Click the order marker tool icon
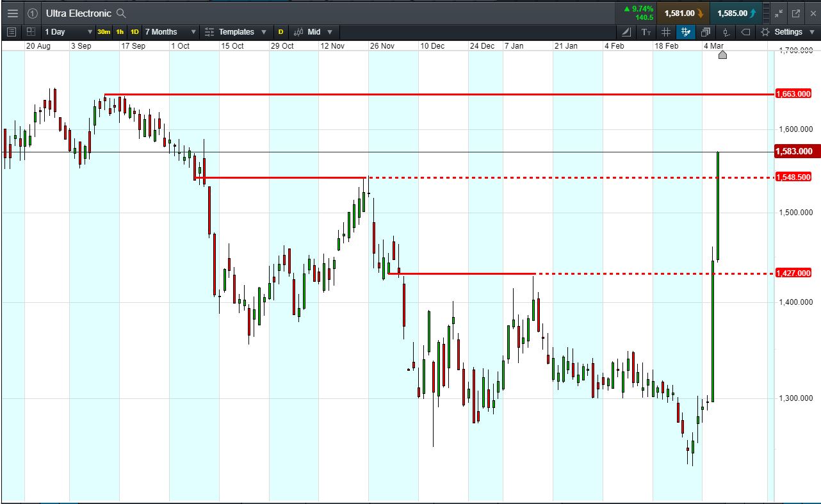 (x=726, y=31)
